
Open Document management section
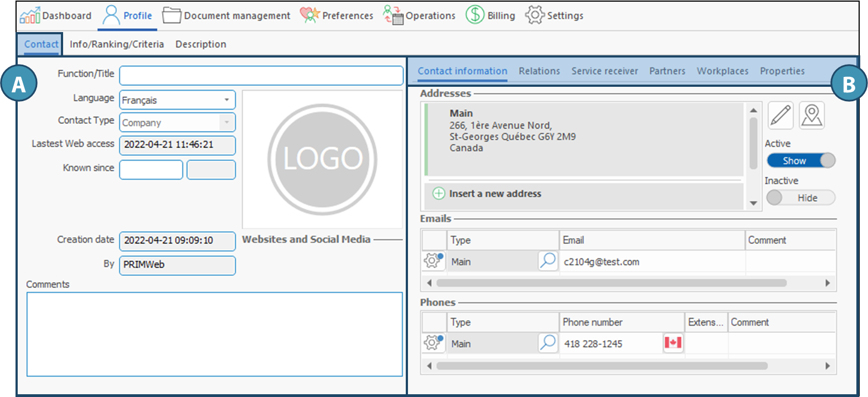227,15
